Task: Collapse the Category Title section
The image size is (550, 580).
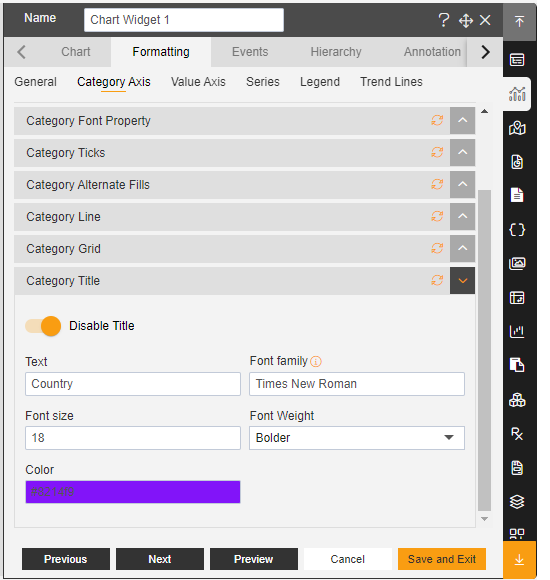Action: [x=462, y=281]
